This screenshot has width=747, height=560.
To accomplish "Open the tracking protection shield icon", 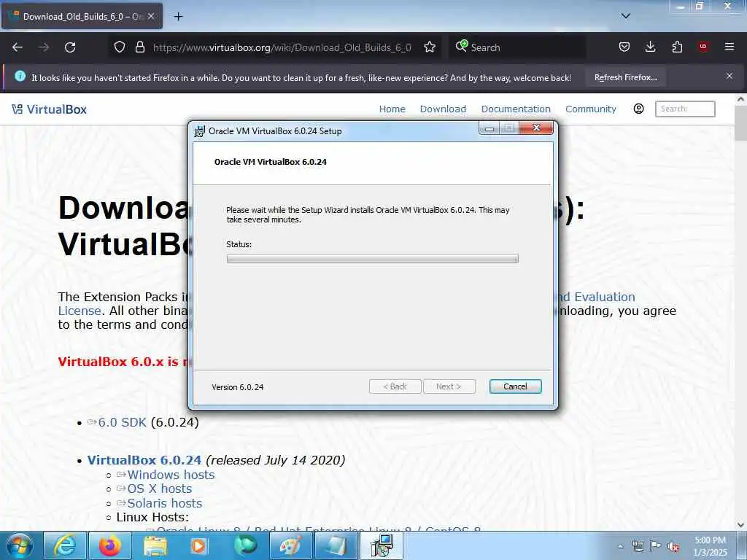I will tap(120, 47).
